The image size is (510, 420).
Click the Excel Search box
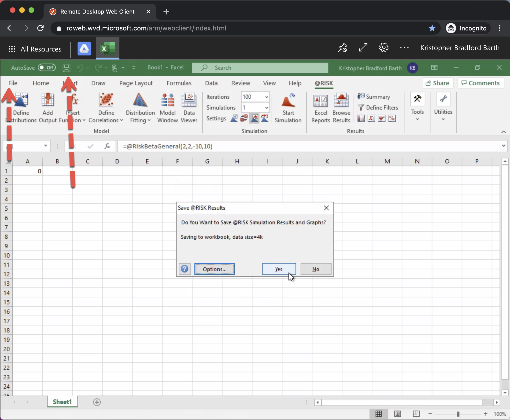click(x=260, y=68)
